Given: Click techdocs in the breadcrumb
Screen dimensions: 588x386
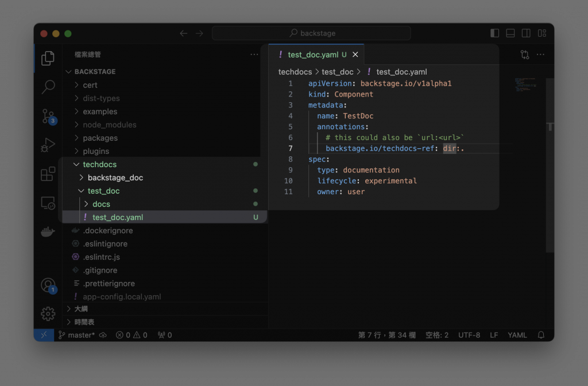Looking at the screenshot, I should [x=295, y=72].
